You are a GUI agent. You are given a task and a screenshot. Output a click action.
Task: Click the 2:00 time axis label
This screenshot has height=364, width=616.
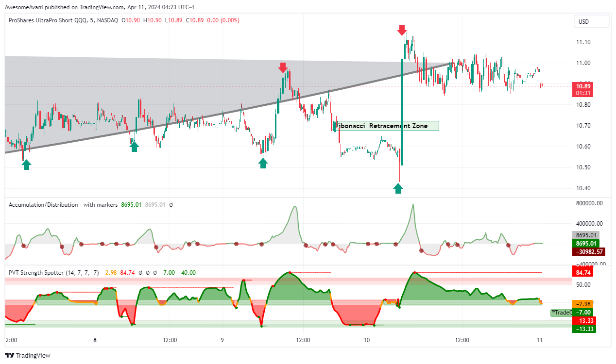(10, 340)
